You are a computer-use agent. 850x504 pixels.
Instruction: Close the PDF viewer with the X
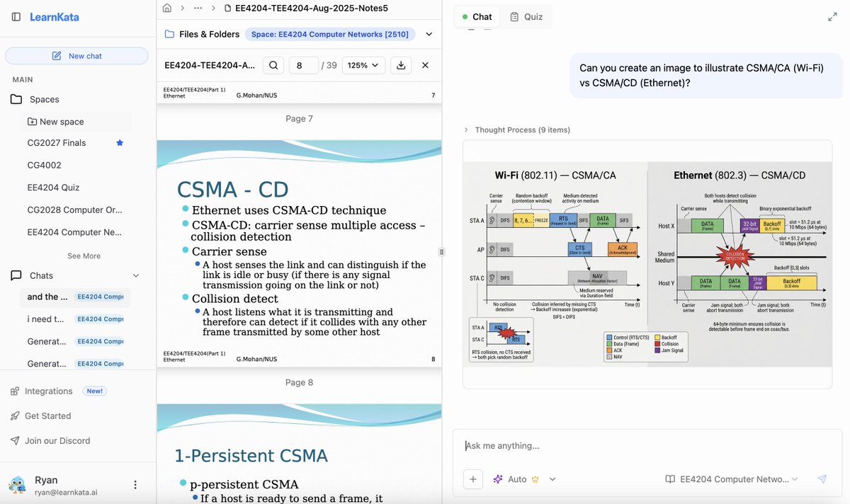point(425,64)
